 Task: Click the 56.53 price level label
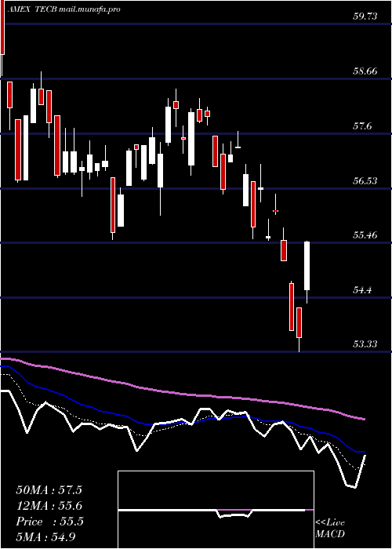(365, 180)
